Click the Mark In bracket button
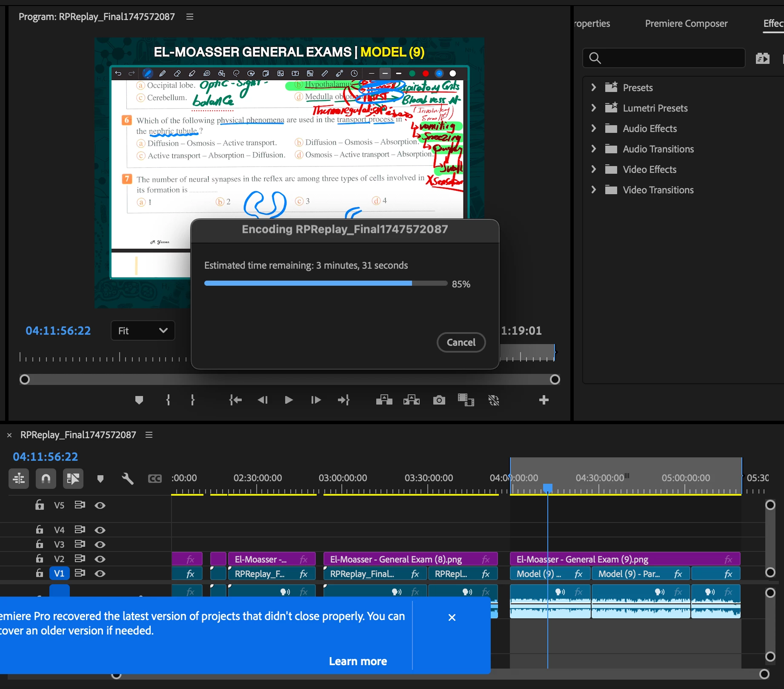 click(168, 400)
